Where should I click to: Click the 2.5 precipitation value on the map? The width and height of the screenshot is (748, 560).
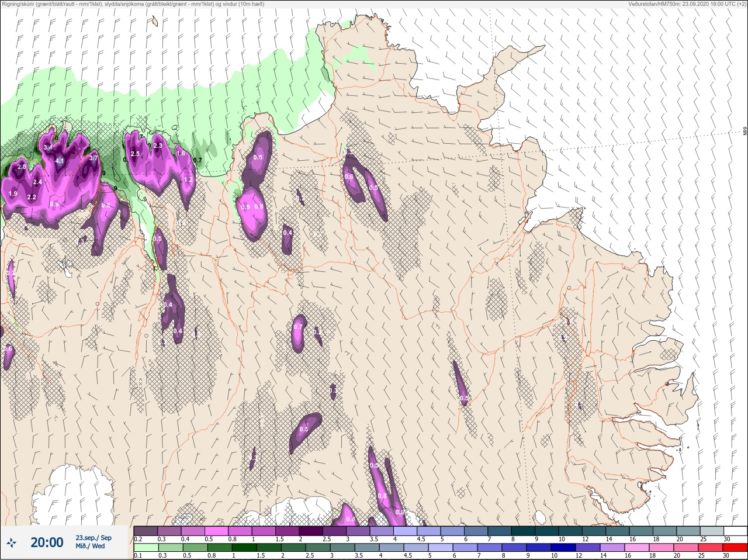[x=135, y=154]
